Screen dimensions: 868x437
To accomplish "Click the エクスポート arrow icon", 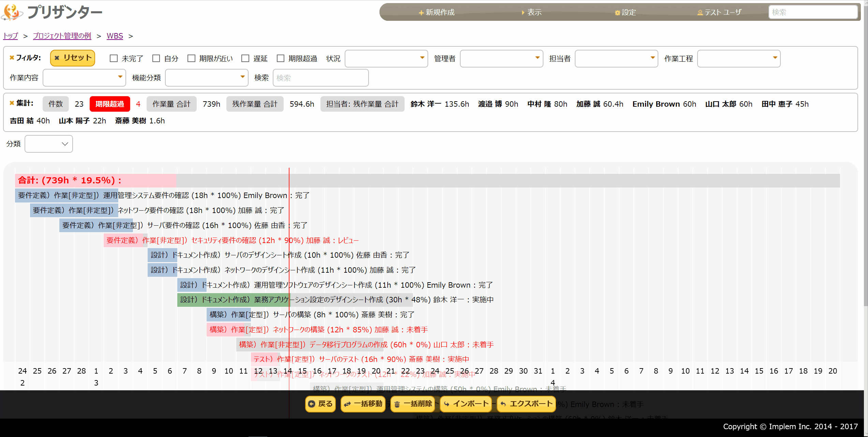I will click(503, 404).
